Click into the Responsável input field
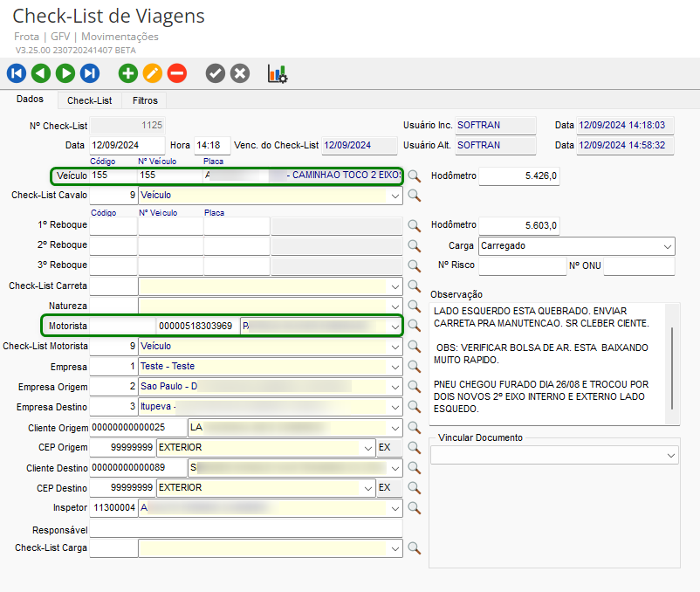The image size is (700, 592). [245, 528]
